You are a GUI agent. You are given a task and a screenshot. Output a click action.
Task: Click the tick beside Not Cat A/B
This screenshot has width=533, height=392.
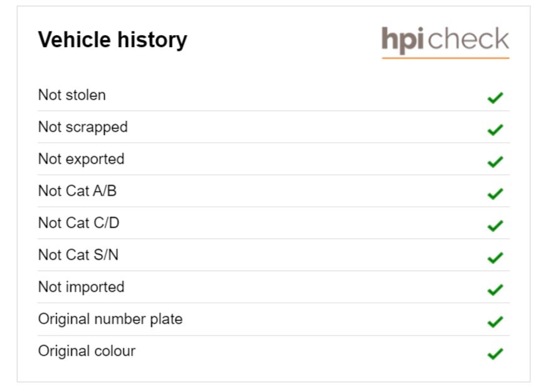tap(495, 194)
